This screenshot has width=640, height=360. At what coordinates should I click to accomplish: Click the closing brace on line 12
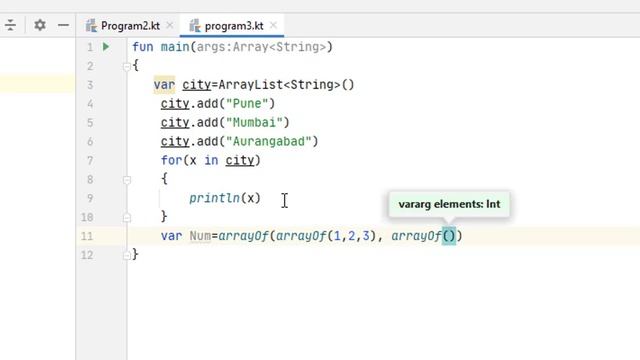(136, 254)
